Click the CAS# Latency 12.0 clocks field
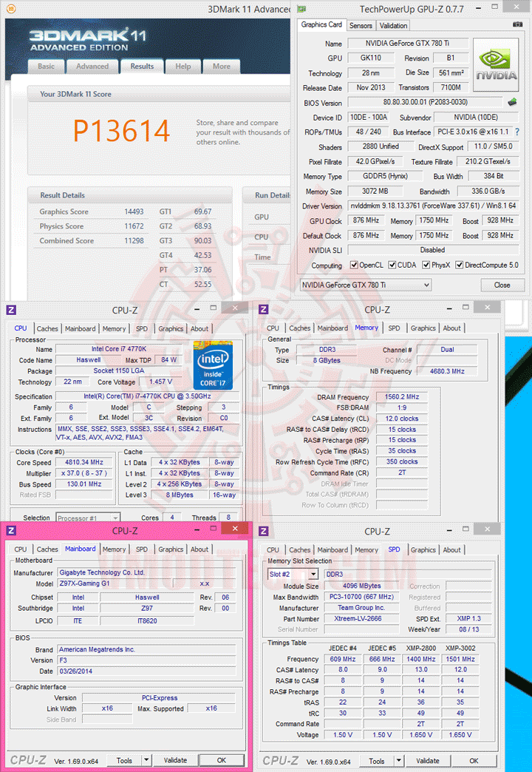532x772 pixels. click(x=402, y=419)
